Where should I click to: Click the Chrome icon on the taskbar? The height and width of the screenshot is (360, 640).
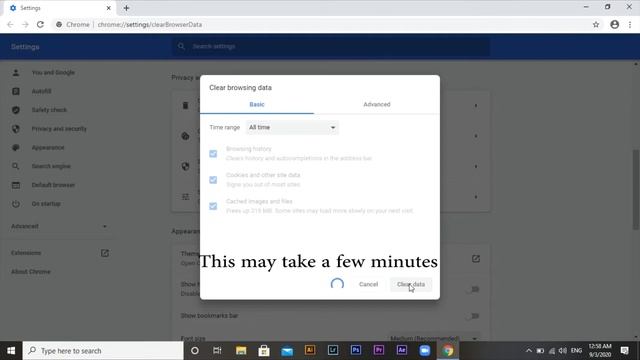(x=448, y=351)
